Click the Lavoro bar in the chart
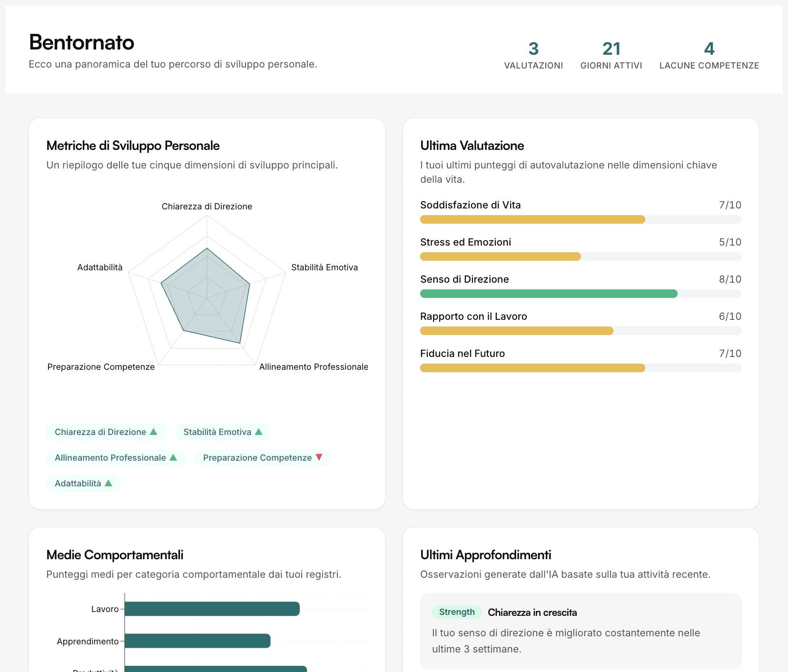The height and width of the screenshot is (672, 788). (211, 609)
